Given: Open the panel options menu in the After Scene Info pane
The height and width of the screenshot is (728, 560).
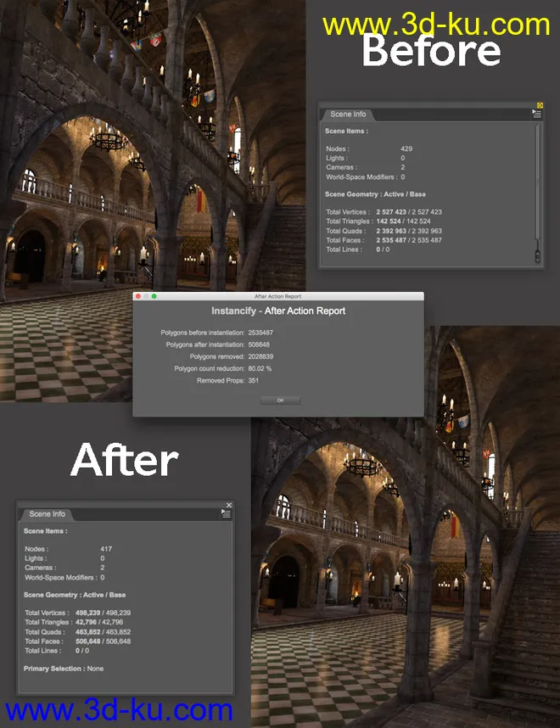Looking at the screenshot, I should coord(227,514).
